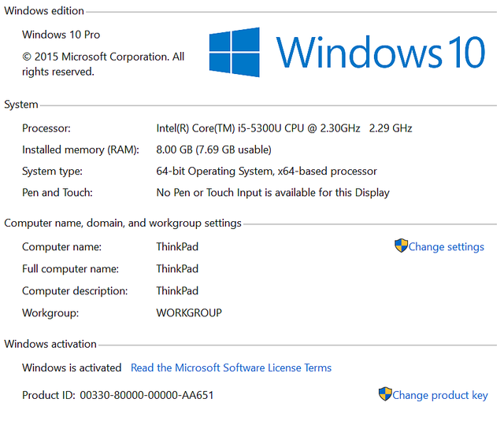Image resolution: width=504 pixels, height=421 pixels.
Task: Click the 'Computer description:' label
Action: point(75,290)
